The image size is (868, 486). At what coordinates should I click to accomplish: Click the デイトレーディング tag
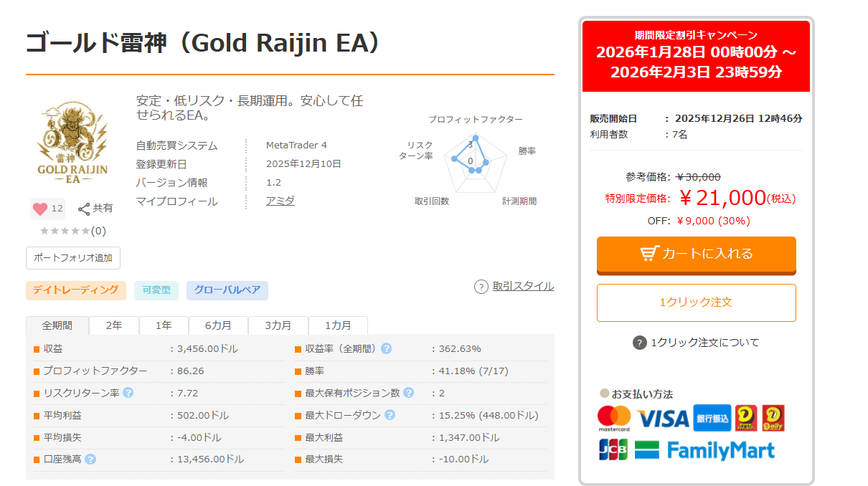click(76, 290)
